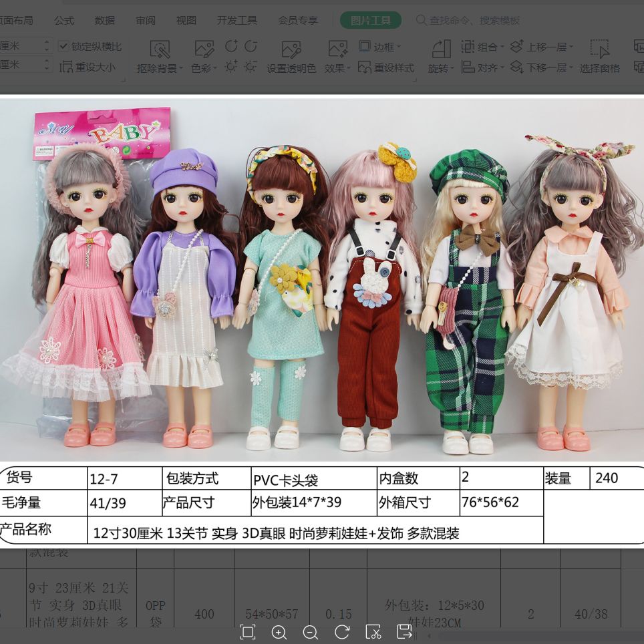Click the doll product photo preview
The height and width of the screenshot is (644, 644).
click(x=322, y=280)
